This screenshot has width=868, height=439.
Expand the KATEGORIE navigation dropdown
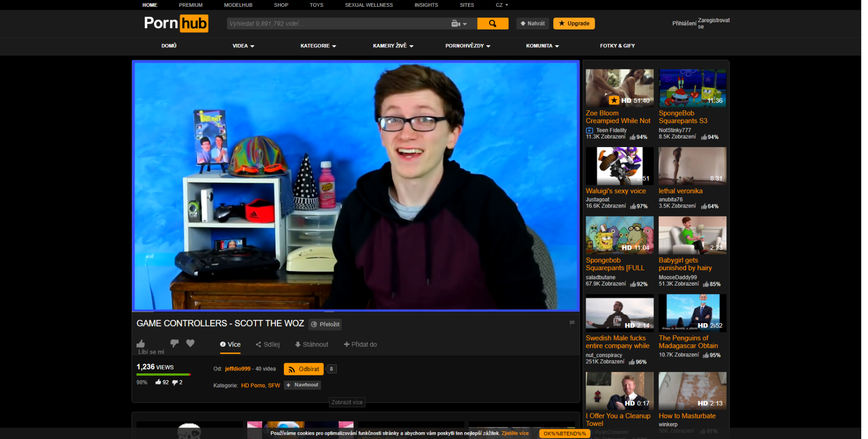(x=318, y=46)
